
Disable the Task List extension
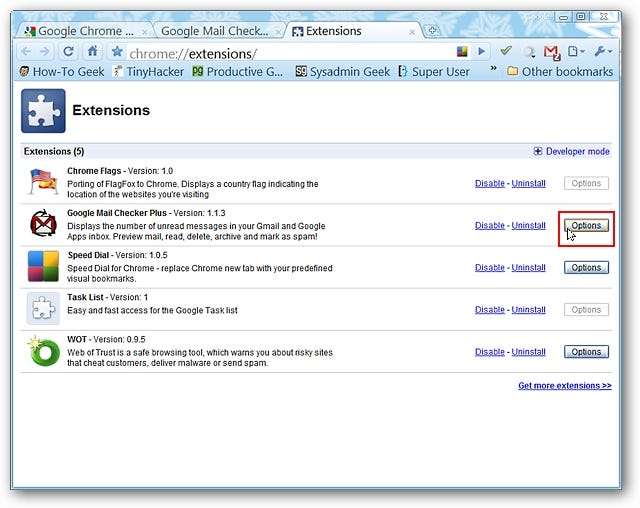click(x=490, y=310)
